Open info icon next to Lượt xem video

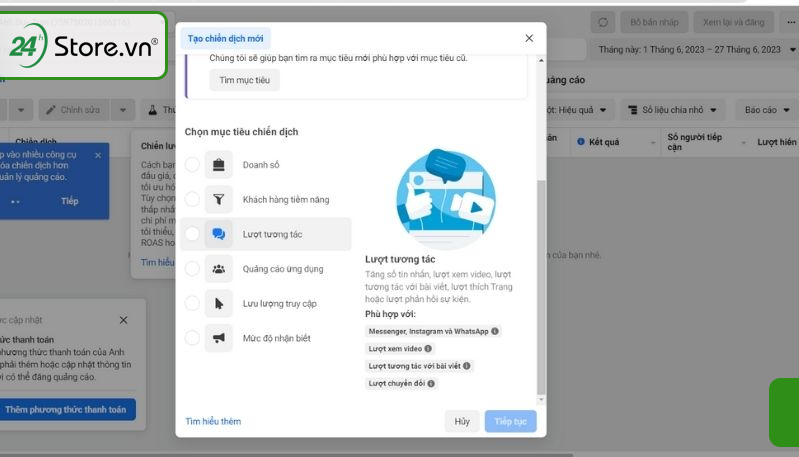tap(428, 348)
